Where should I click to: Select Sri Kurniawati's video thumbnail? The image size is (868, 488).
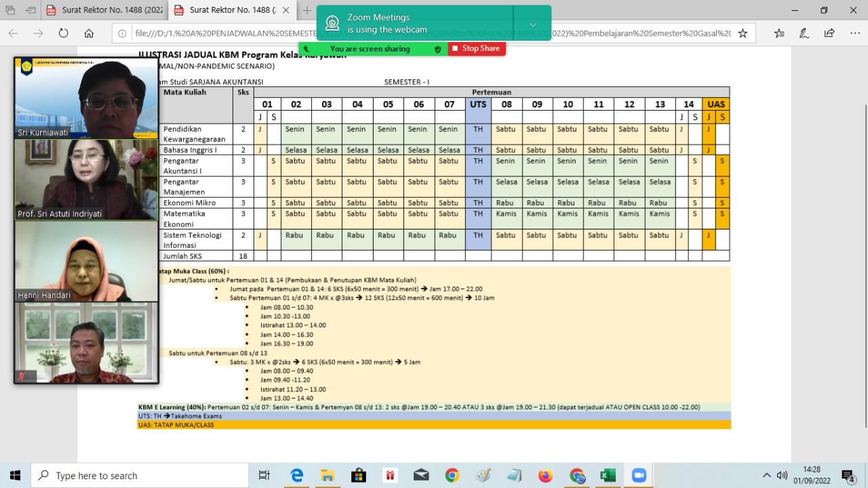tap(86, 98)
